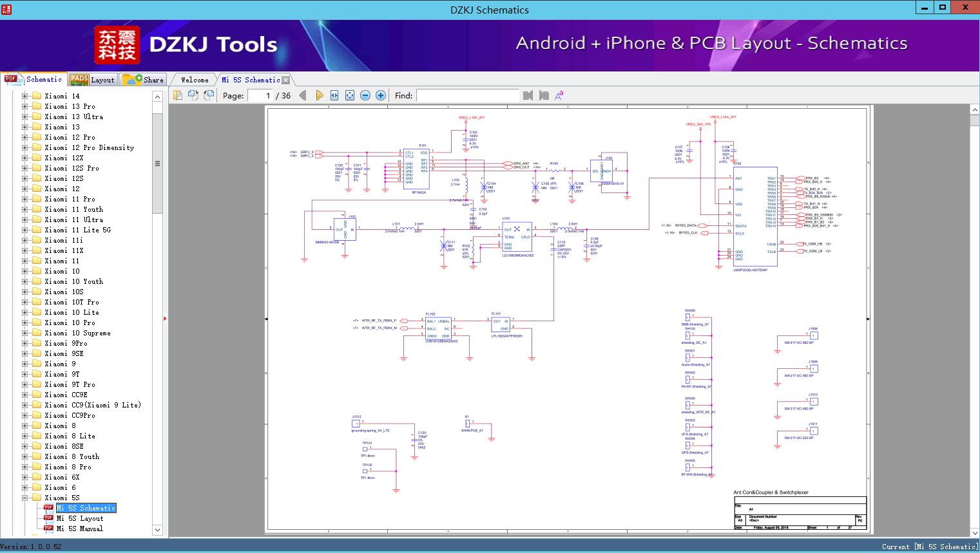Click the DZKJ red logo in banner
Image resolution: width=980 pixels, height=553 pixels.
117,45
